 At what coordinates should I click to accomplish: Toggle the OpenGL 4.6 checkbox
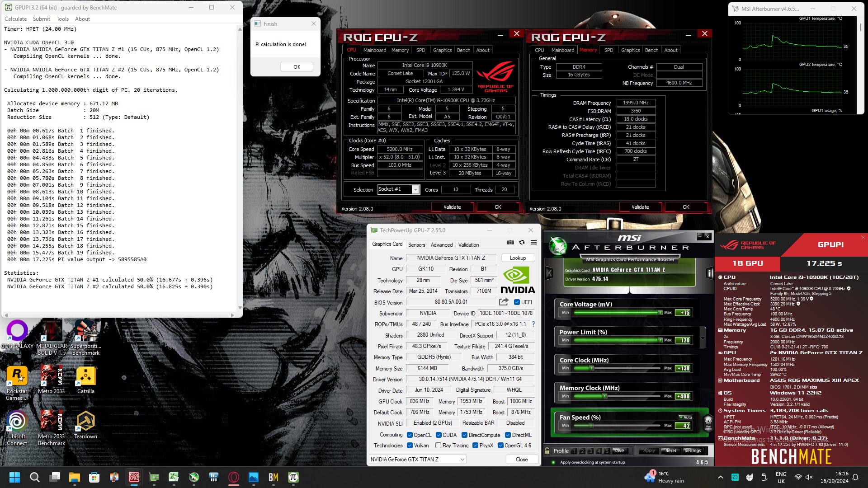500,446
